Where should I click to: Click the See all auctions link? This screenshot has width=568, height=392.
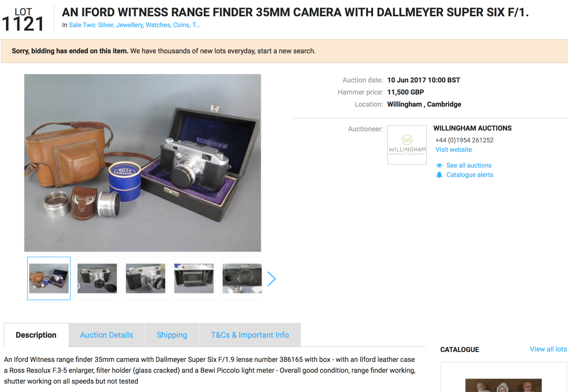[x=469, y=165]
